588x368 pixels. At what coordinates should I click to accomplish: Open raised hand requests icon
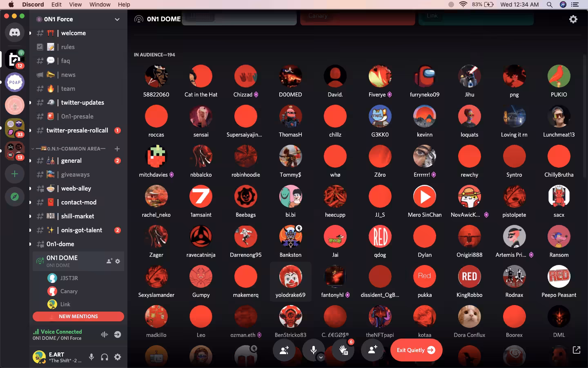tap(343, 350)
